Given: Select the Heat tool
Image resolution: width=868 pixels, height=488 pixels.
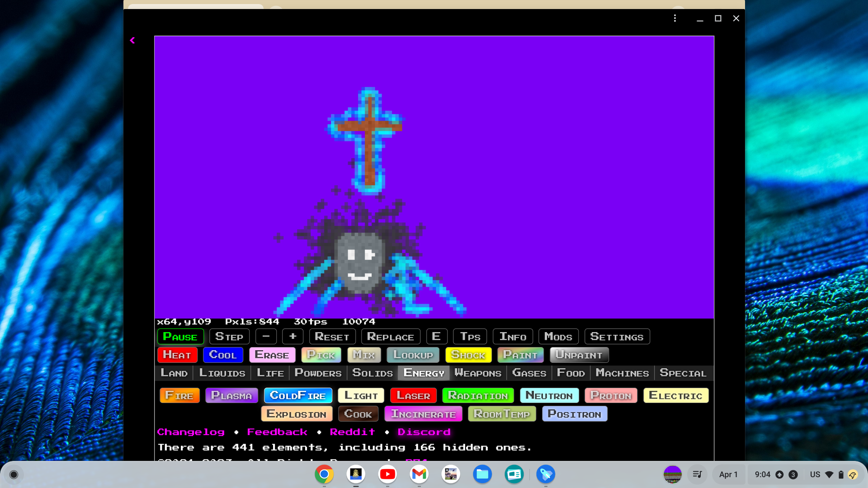Looking at the screenshot, I should pyautogui.click(x=177, y=355).
